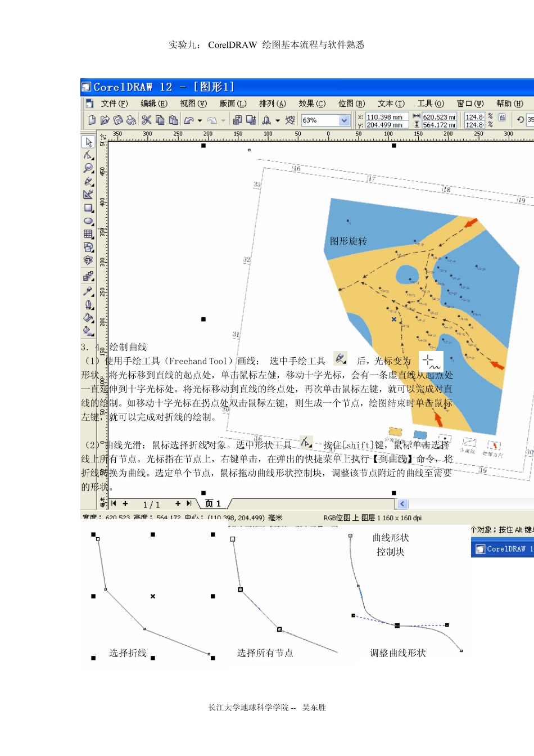
Task: Select the Basic Shapes tool
Action: pyautogui.click(x=88, y=246)
